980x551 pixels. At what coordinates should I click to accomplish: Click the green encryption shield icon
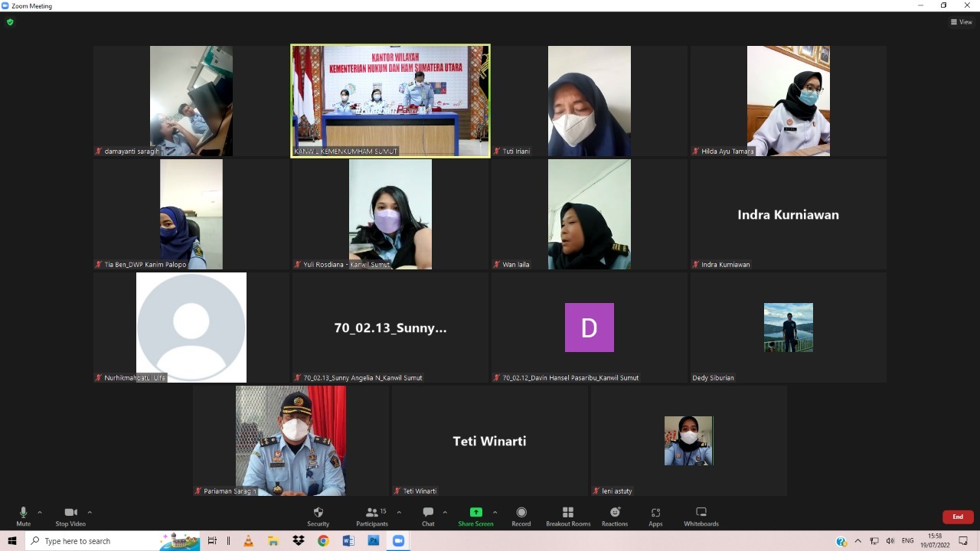coord(10,22)
